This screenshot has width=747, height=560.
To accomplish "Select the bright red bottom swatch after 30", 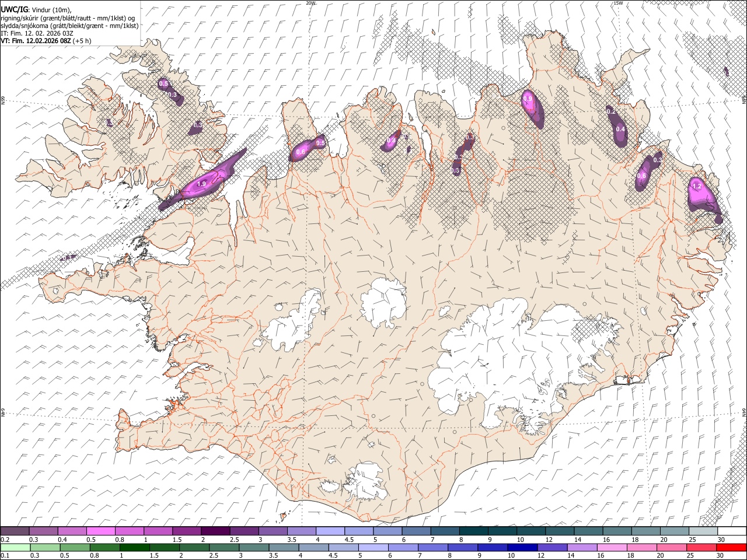I will [x=731, y=548].
